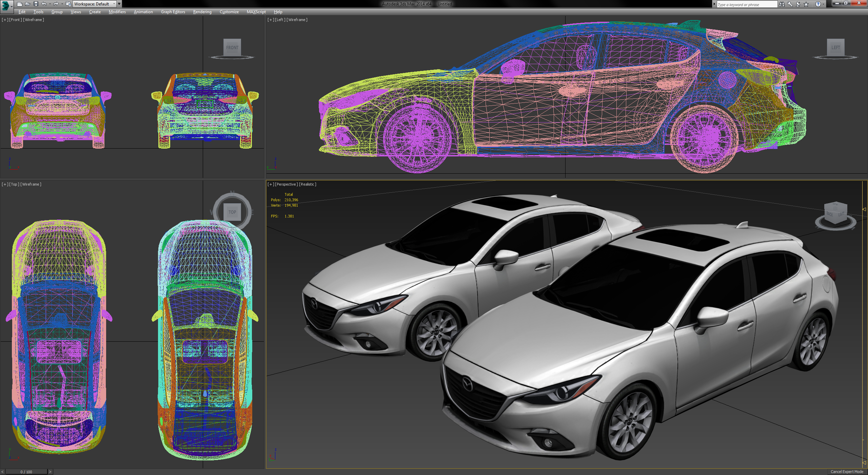Screen dimensions: 868x475
Task: Open InfoCenter help via the question mark icon
Action: pos(818,4)
